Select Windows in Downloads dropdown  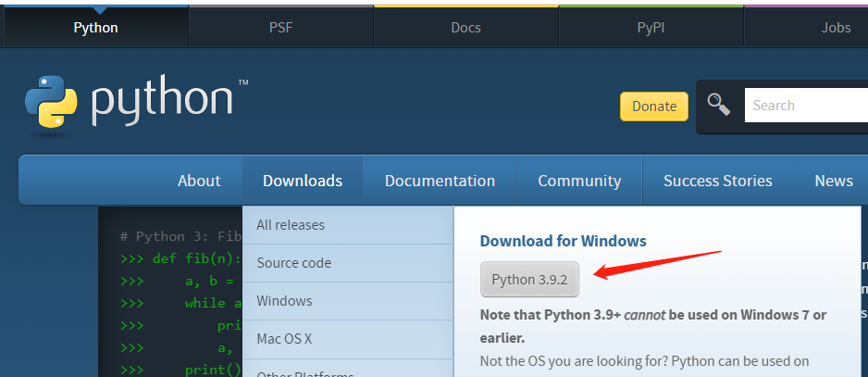pos(348,301)
